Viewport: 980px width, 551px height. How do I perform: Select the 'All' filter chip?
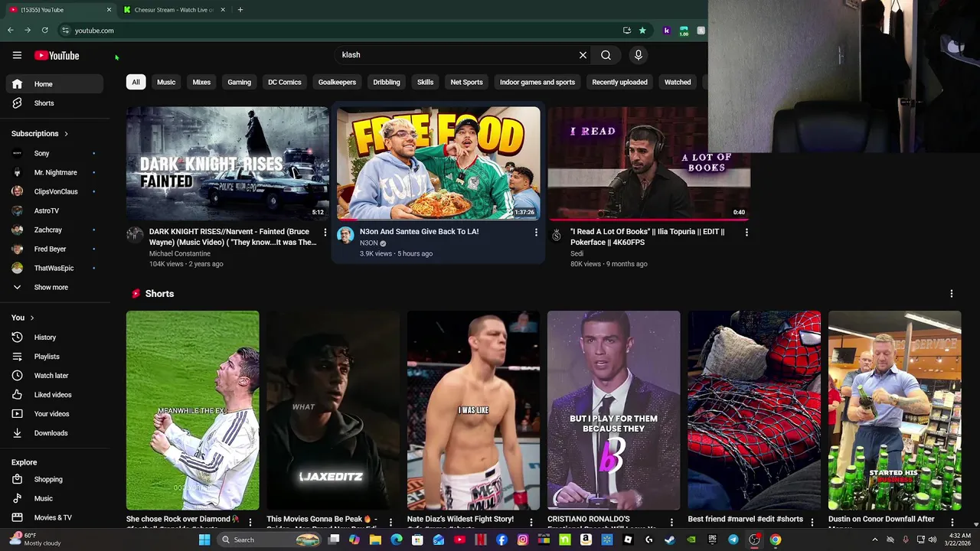click(x=136, y=82)
